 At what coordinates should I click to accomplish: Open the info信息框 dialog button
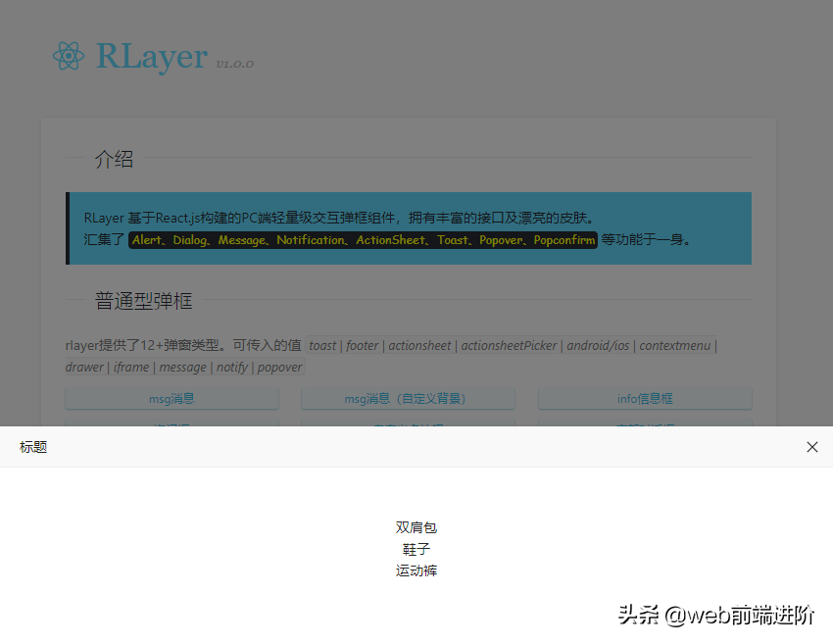(x=644, y=399)
